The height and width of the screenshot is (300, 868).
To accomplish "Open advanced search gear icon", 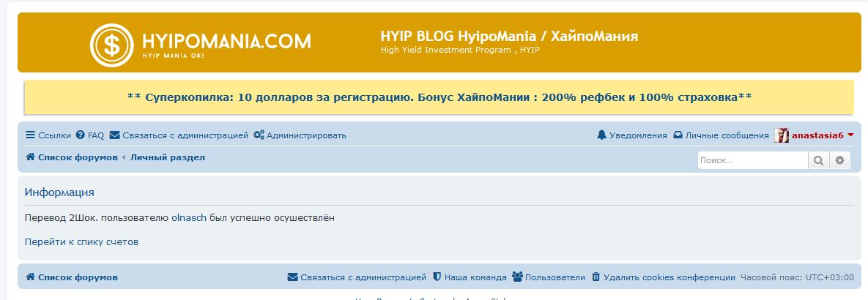I will click(840, 160).
